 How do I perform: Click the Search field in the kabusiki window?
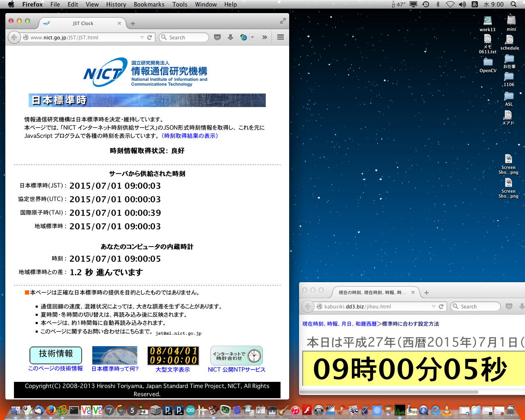click(x=475, y=306)
